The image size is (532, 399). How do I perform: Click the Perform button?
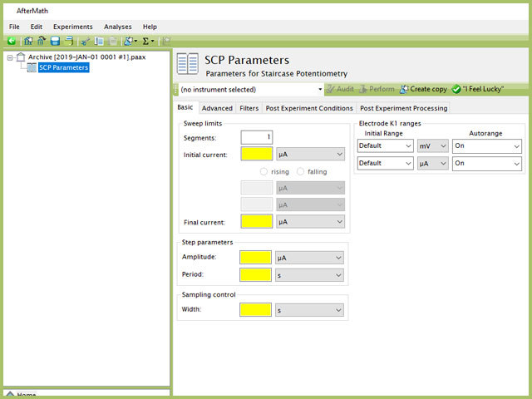tap(377, 89)
